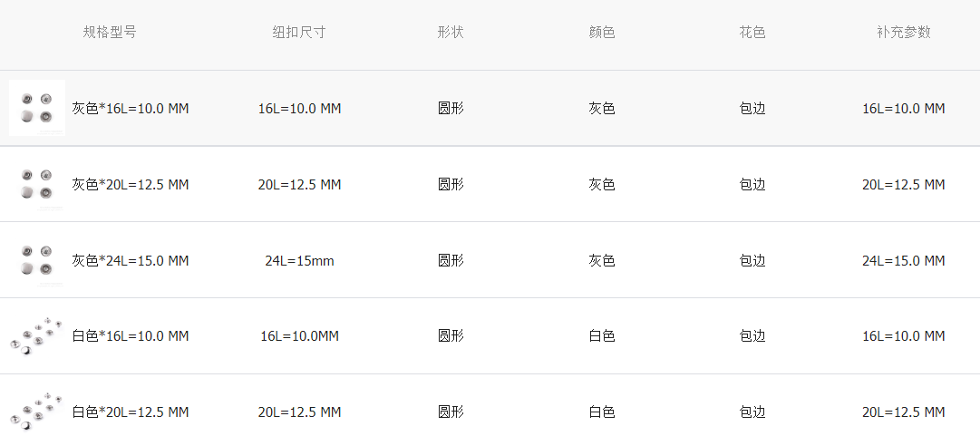
Task: Click 白色 color cell in 16L row
Action: click(x=602, y=336)
